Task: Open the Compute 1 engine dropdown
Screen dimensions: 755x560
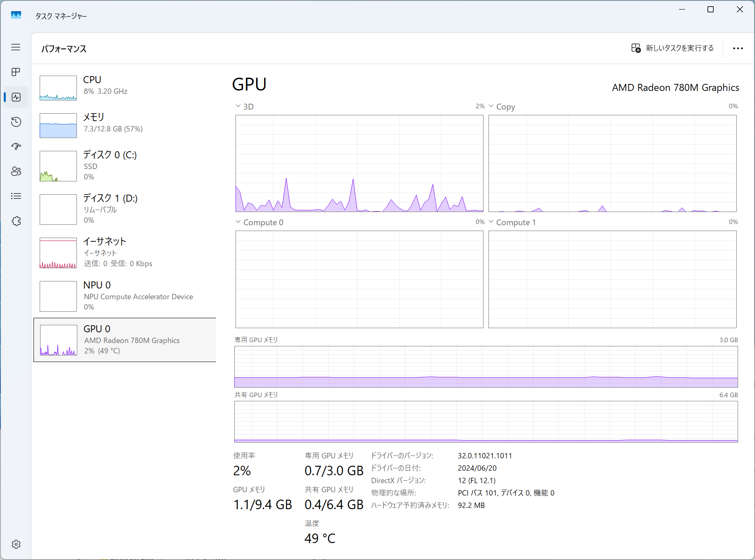Action: click(x=491, y=222)
